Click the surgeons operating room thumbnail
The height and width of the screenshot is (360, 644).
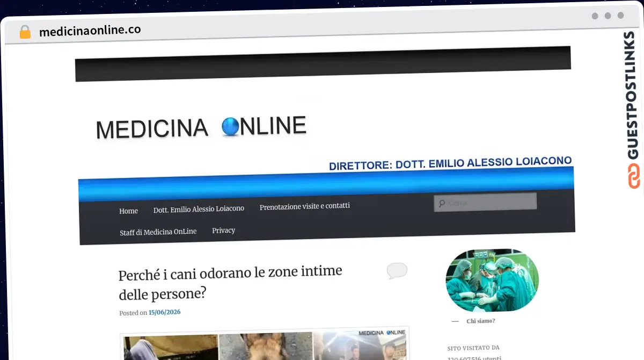pos(492,280)
